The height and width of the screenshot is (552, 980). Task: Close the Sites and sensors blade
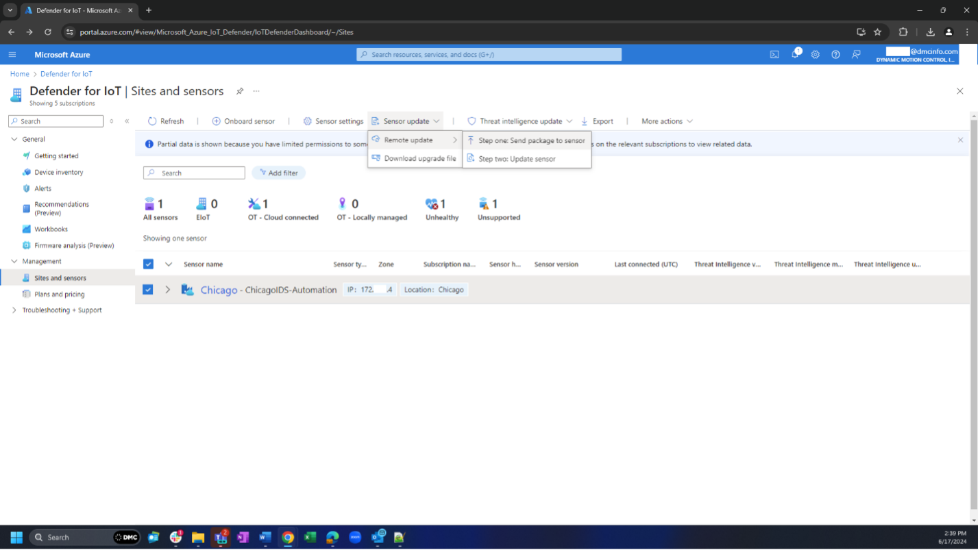pos(960,91)
